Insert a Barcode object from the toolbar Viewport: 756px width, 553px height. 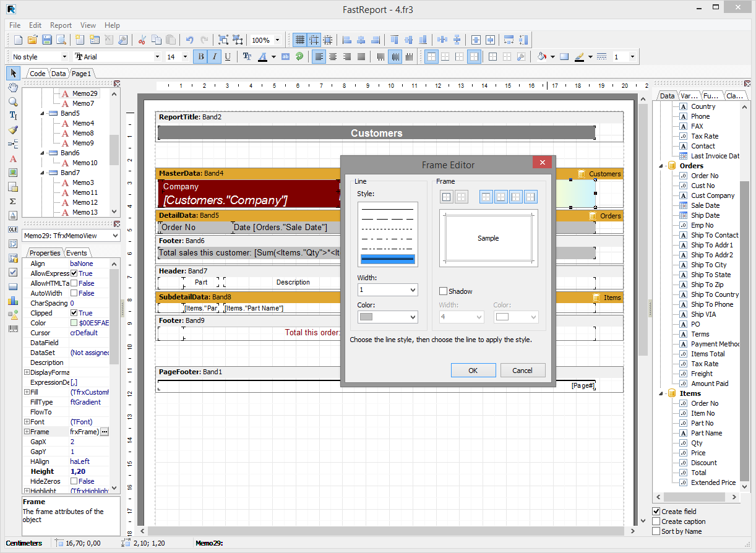click(13, 329)
